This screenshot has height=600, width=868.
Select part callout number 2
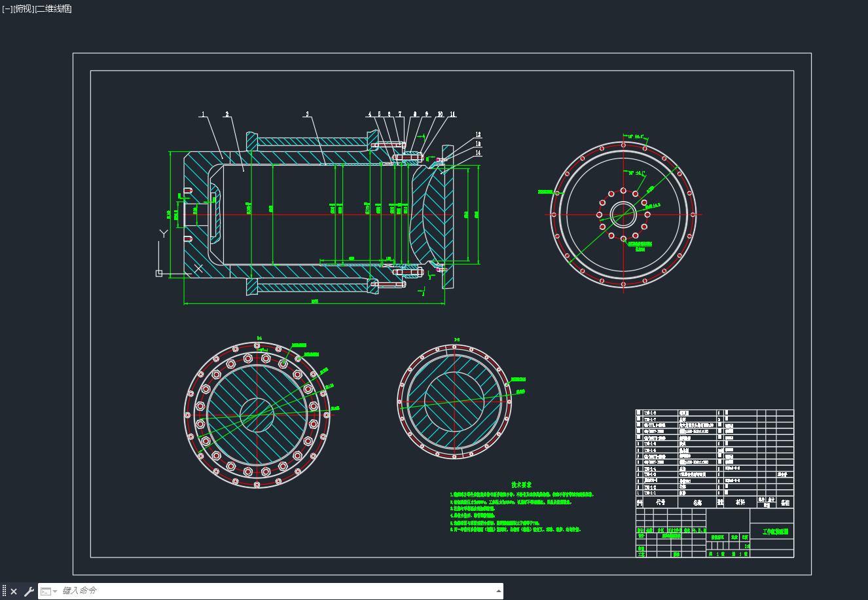tap(227, 115)
